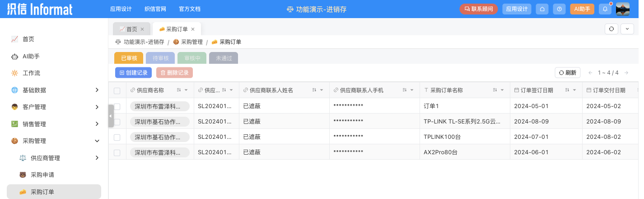644x199 pixels.
Task: Select the TPLINK100台 order name cell
Action: (465, 137)
